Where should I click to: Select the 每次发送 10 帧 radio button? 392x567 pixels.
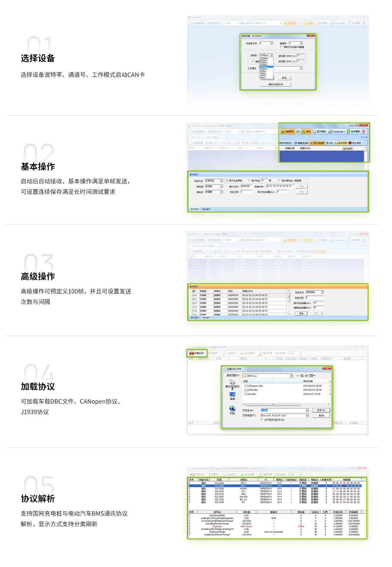(x=249, y=181)
